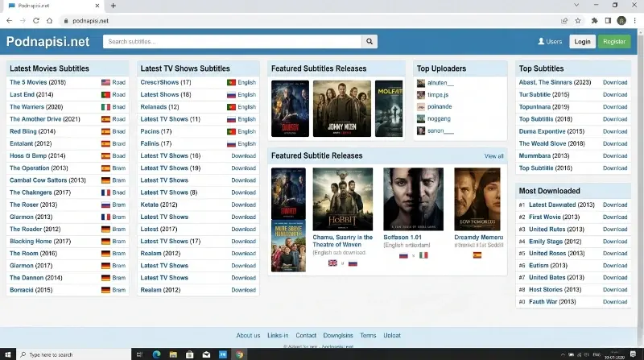Image resolution: width=644 pixels, height=360 pixels.
Task: Open File Explorer from the taskbar
Action: point(173,354)
